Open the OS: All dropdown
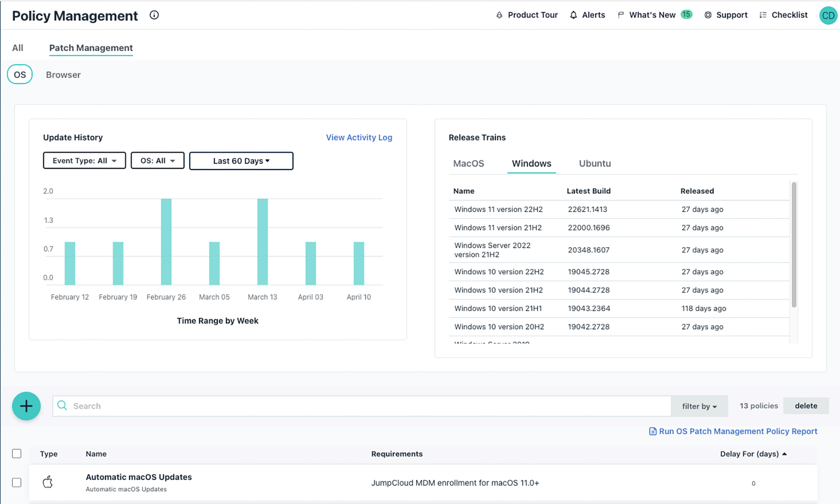The width and height of the screenshot is (840, 504). 157,160
